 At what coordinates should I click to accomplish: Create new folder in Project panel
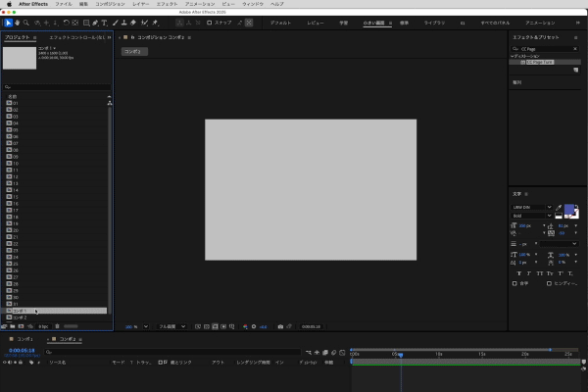[13, 326]
